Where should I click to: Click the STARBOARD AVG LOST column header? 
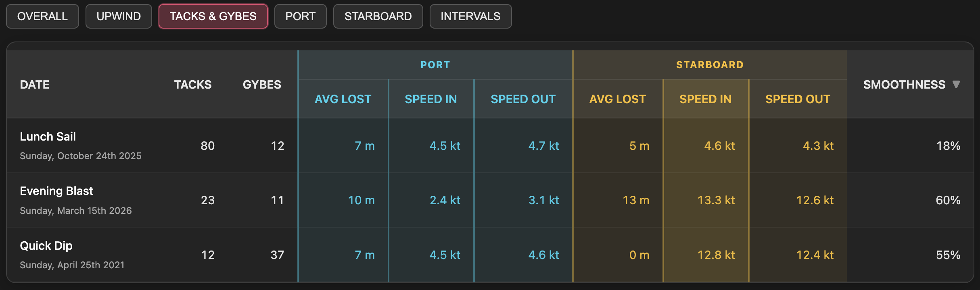tap(617, 99)
